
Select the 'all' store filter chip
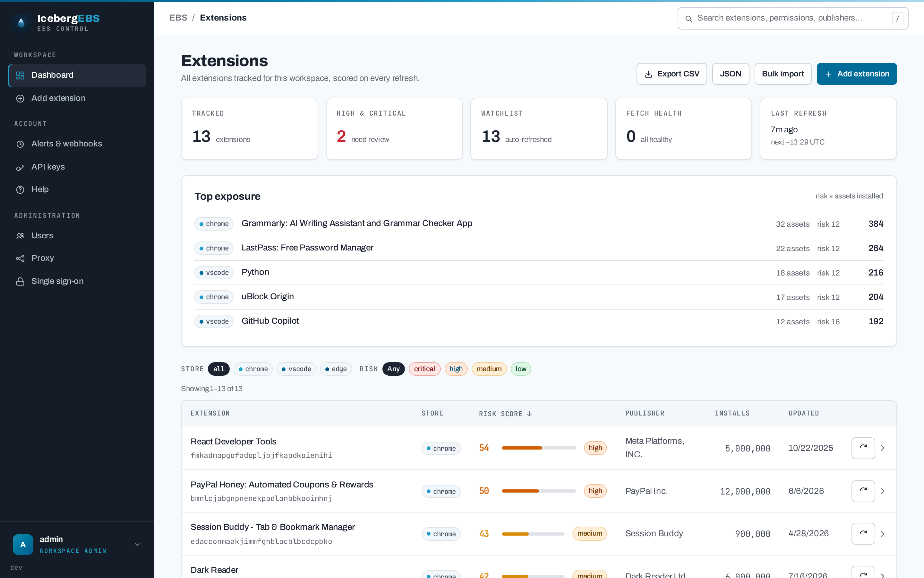coord(219,369)
